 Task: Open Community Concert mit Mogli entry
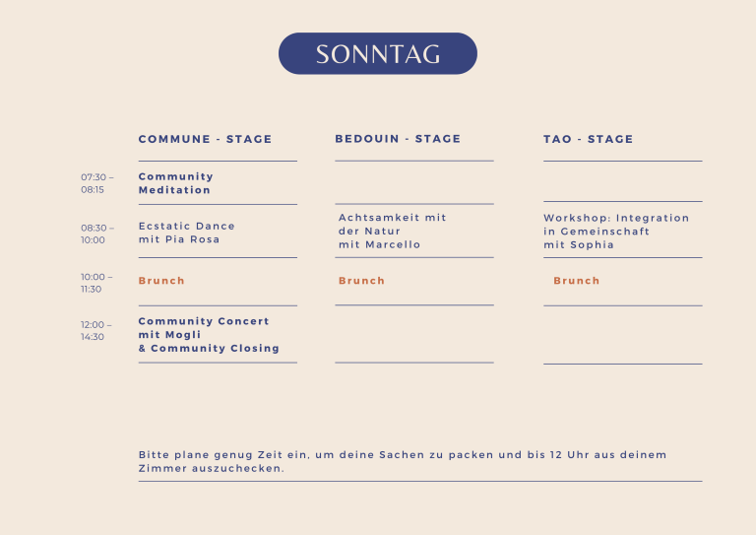click(209, 334)
